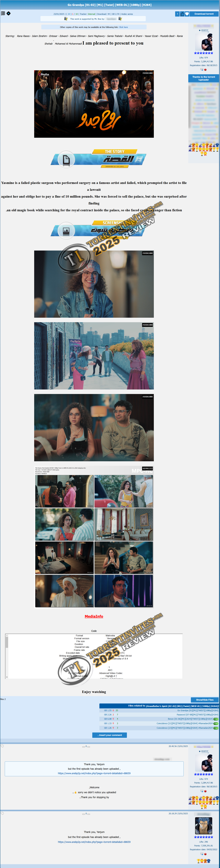220x868 pixels.
Task: Open related file Password [07-08] link
Action: point(197,715)
